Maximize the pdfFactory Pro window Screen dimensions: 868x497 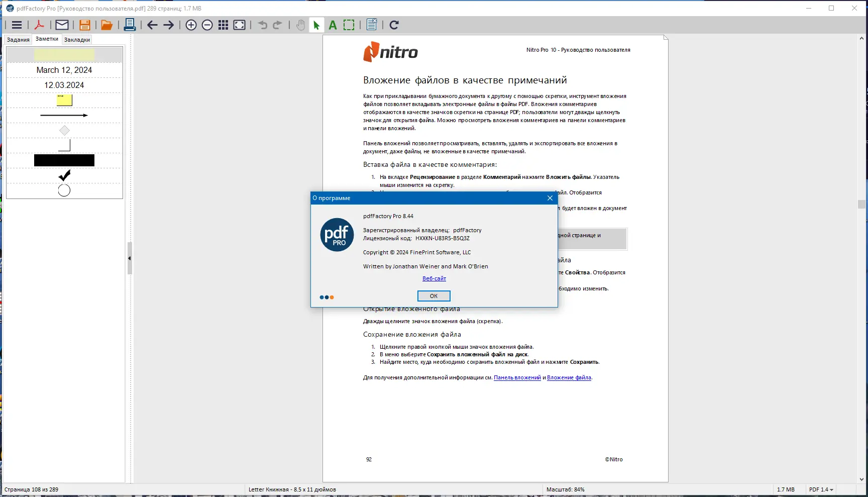click(x=831, y=8)
